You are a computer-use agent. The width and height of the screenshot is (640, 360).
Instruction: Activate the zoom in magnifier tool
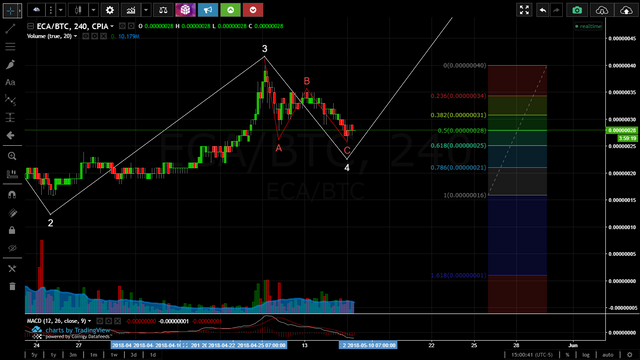tap(12, 156)
